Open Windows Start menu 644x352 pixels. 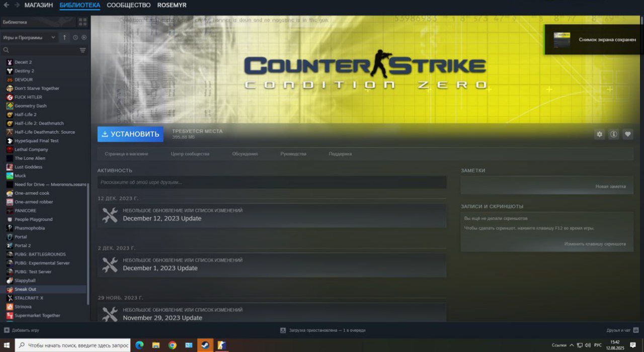(7, 345)
